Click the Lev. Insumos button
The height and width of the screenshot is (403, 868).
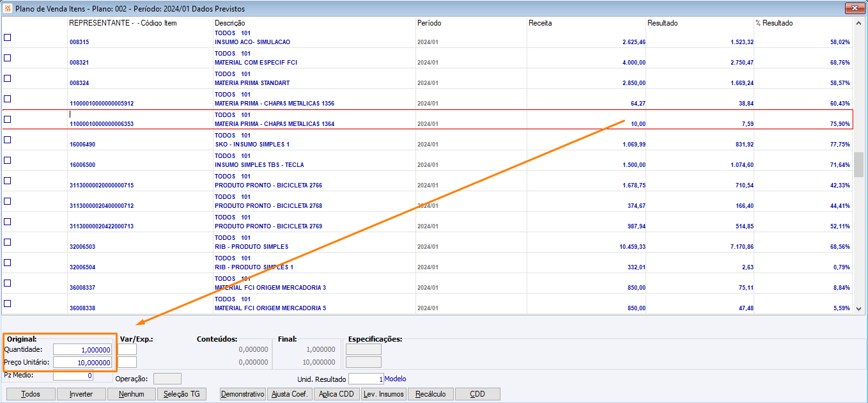(384, 394)
